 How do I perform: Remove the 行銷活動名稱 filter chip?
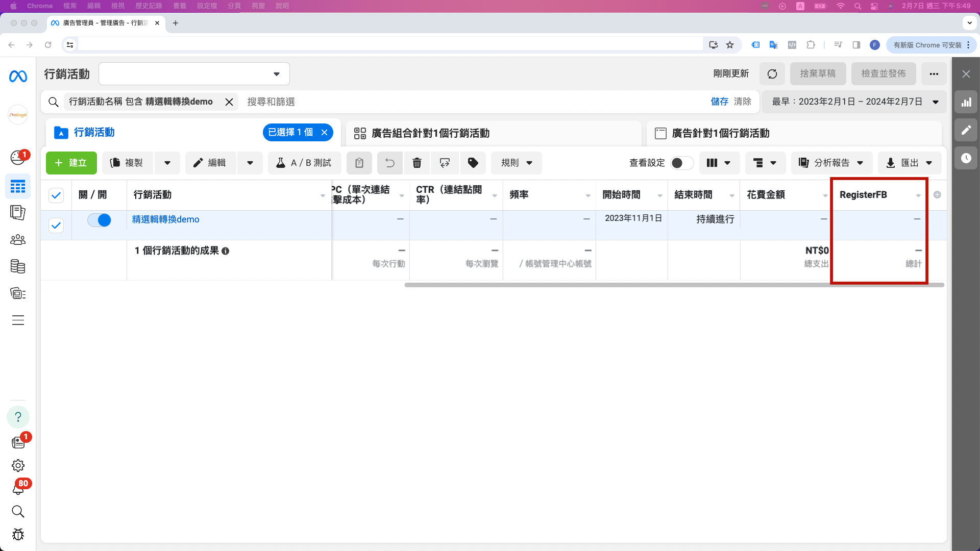(229, 102)
